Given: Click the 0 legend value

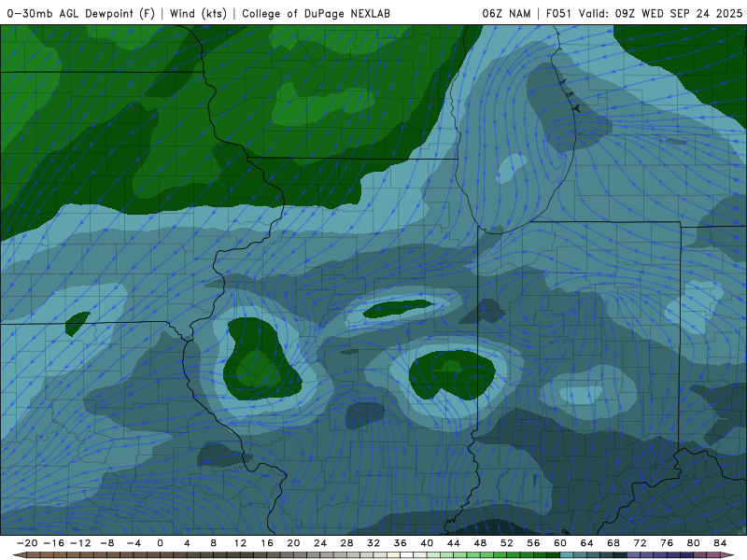Looking at the screenshot, I should [x=160, y=543].
